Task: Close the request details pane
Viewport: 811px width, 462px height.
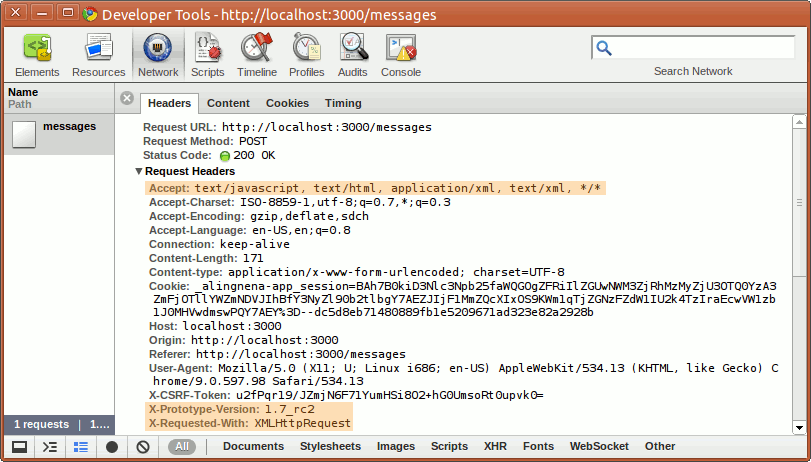Action: 127,98
